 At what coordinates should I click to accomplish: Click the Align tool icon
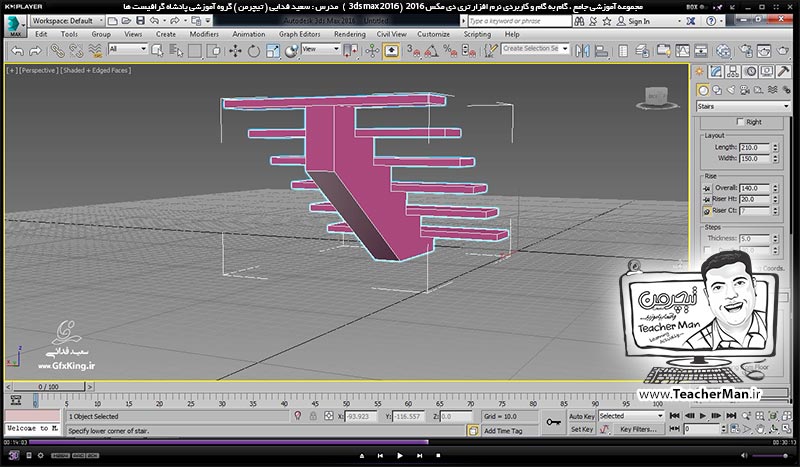click(602, 51)
